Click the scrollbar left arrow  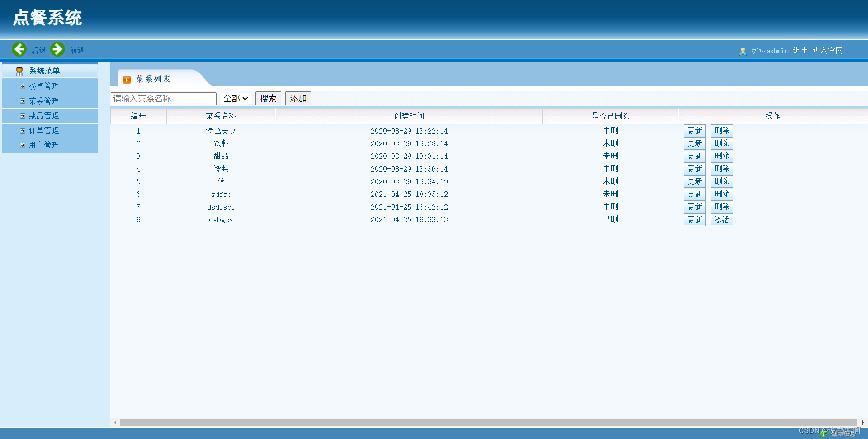115,422
